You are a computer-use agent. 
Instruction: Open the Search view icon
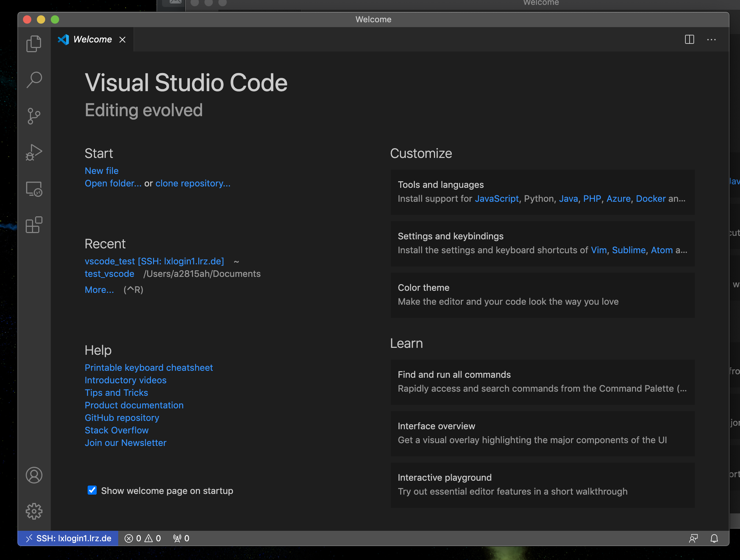[x=34, y=80]
